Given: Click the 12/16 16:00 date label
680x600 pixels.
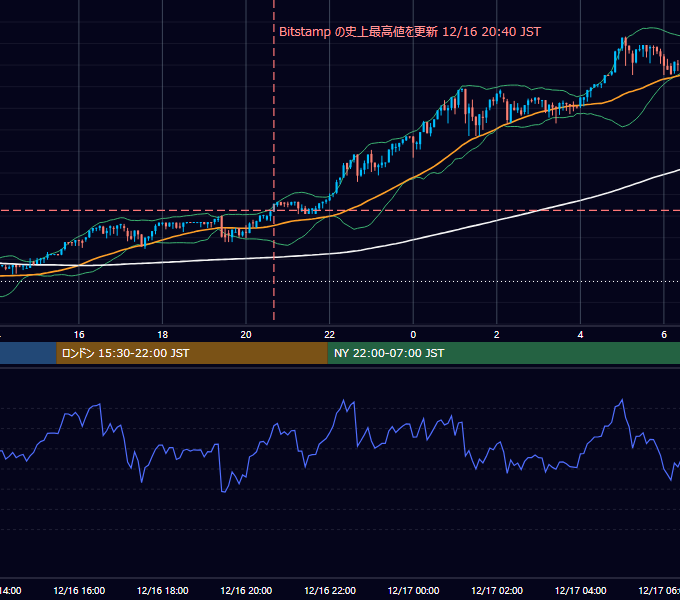Looking at the screenshot, I should [x=79, y=590].
